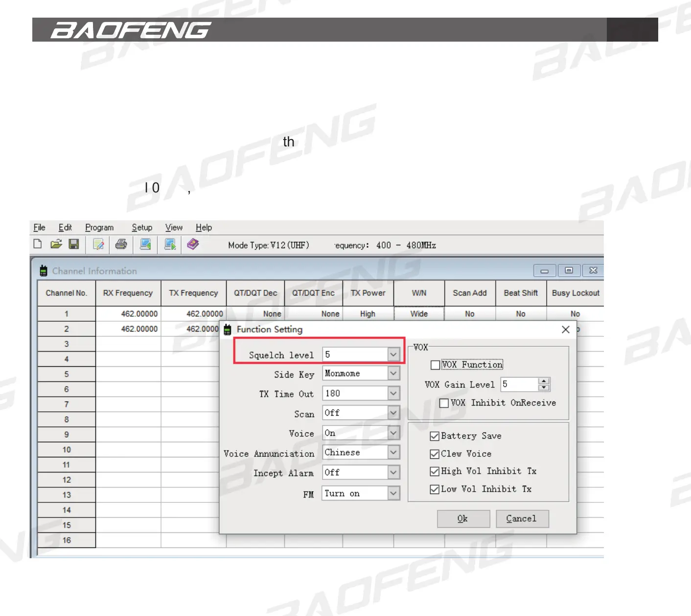Close the Function Setting dialog

(x=566, y=330)
